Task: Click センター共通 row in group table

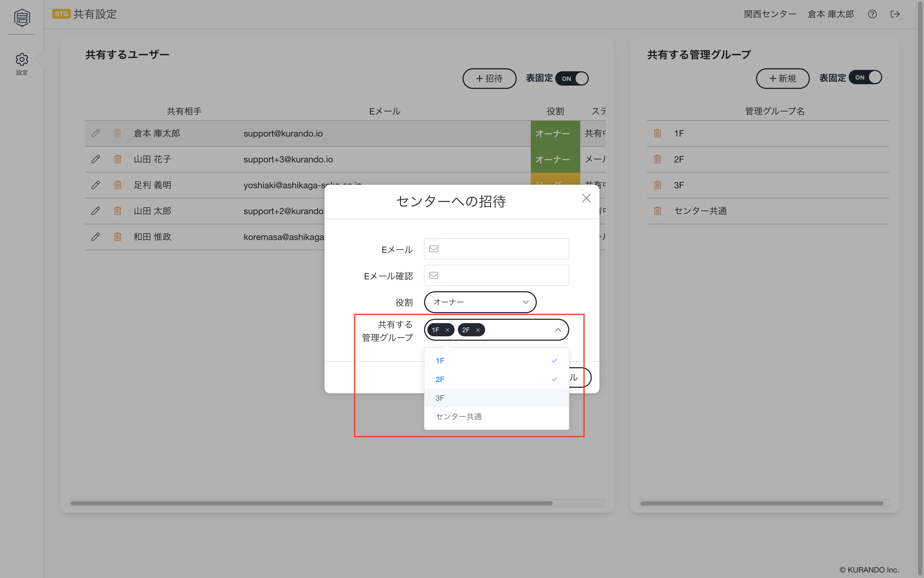Action: coord(768,211)
